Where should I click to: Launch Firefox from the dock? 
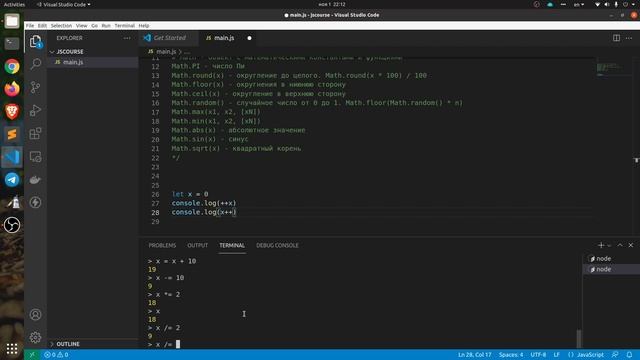pyautogui.click(x=12, y=89)
